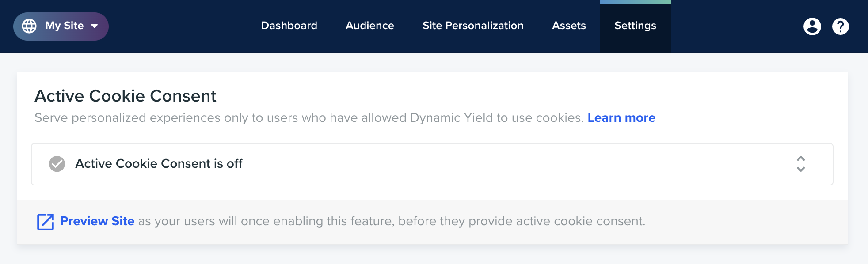Follow the Learn more link
The image size is (868, 264).
(x=621, y=118)
